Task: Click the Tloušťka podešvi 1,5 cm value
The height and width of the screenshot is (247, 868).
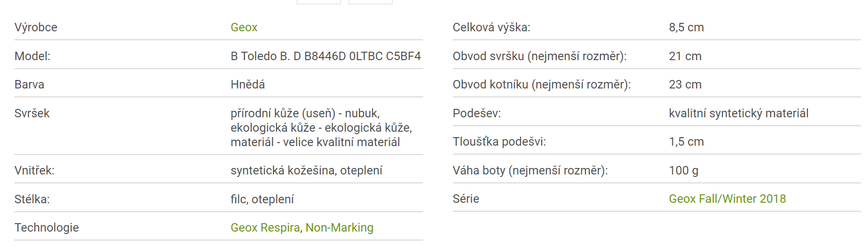Action: 686,142
